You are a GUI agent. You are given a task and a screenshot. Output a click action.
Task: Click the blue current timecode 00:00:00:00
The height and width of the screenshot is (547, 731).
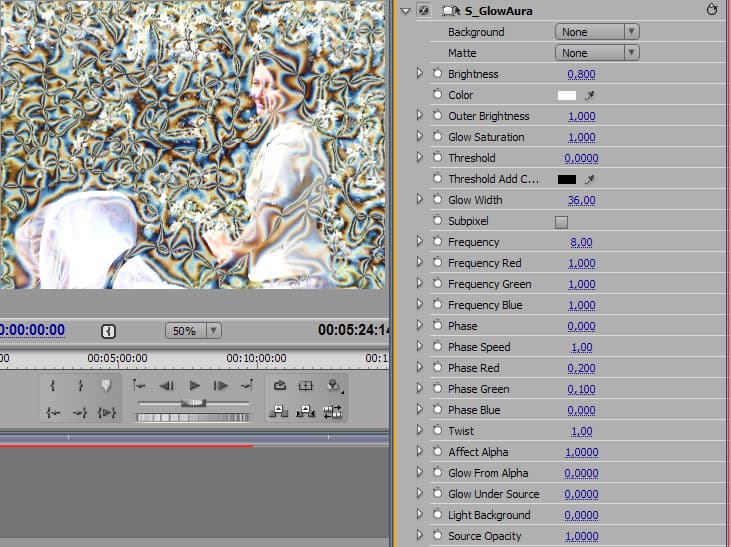[x=32, y=330]
